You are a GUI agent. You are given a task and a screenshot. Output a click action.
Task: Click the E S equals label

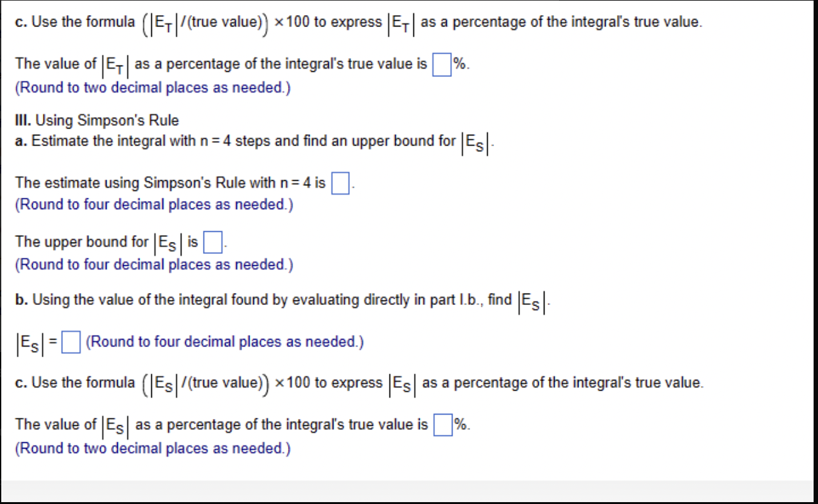point(35,342)
